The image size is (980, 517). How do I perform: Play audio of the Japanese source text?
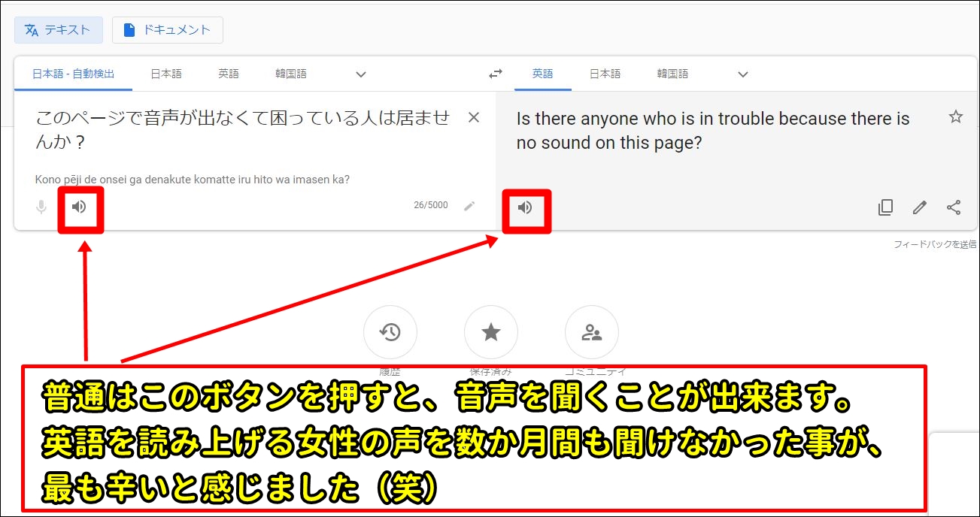coord(79,207)
